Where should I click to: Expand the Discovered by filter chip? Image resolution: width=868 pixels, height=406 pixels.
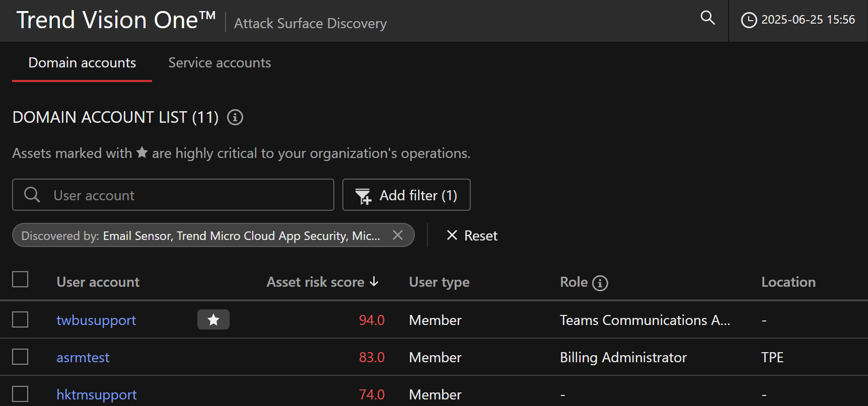(200, 235)
